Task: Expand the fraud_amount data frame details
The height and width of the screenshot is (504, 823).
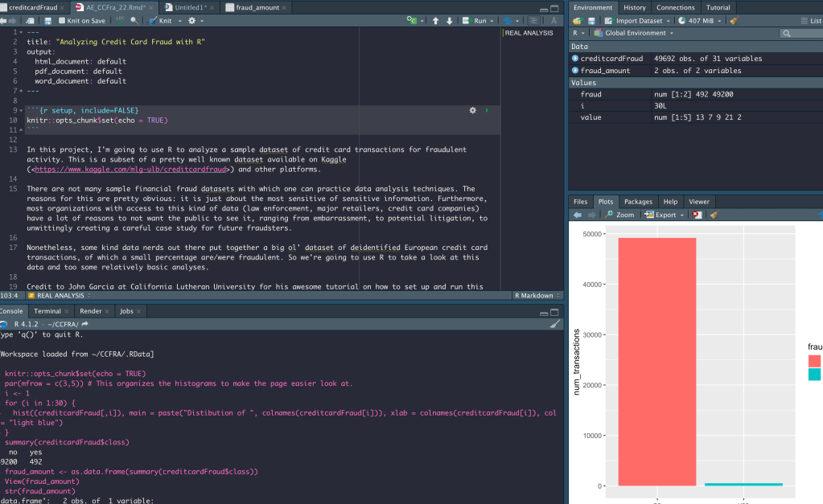Action: click(x=575, y=71)
